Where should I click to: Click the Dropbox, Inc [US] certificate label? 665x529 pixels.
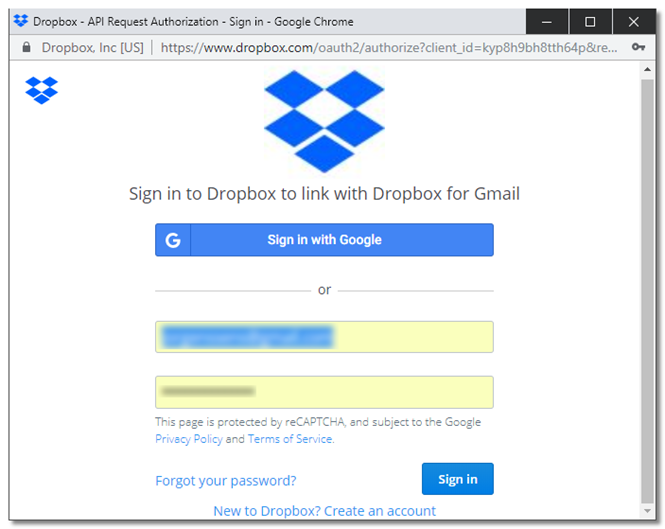pos(92,48)
